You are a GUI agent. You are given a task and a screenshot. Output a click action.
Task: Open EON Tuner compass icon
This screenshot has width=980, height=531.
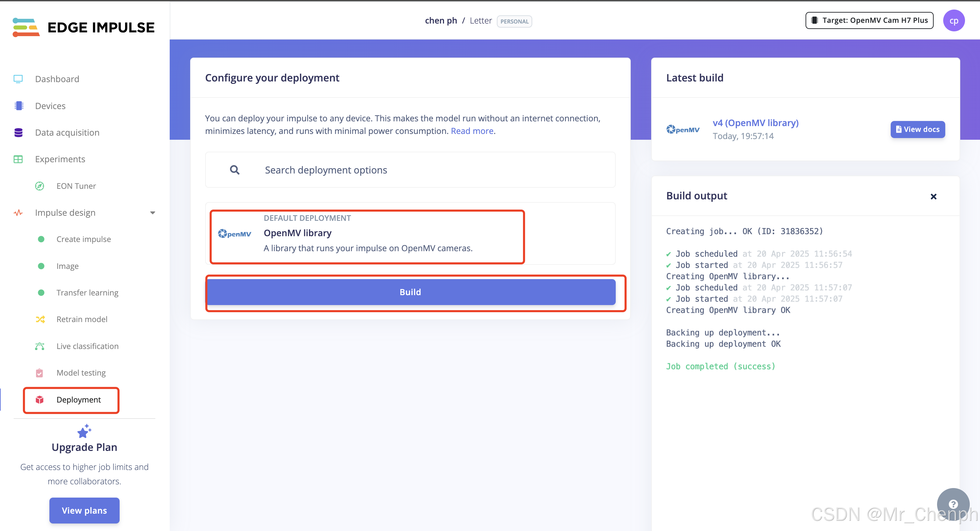(40, 186)
